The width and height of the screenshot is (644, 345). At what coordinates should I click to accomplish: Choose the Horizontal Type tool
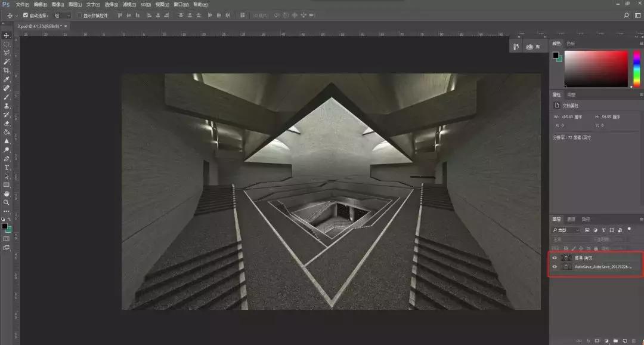7,167
